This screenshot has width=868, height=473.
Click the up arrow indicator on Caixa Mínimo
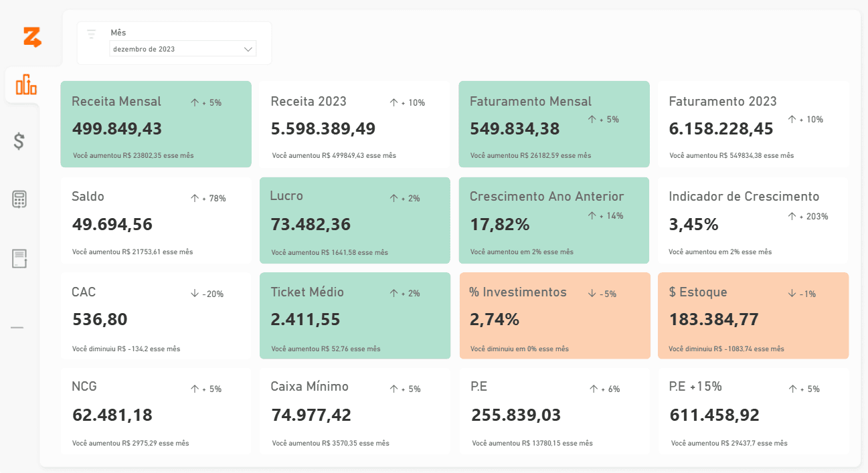394,389
